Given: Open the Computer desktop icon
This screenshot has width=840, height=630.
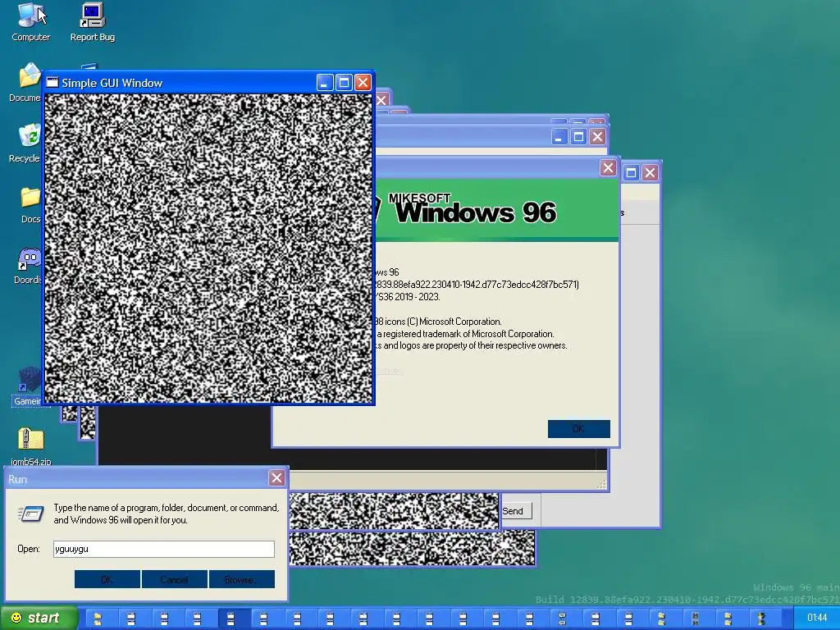Looking at the screenshot, I should coord(30,22).
